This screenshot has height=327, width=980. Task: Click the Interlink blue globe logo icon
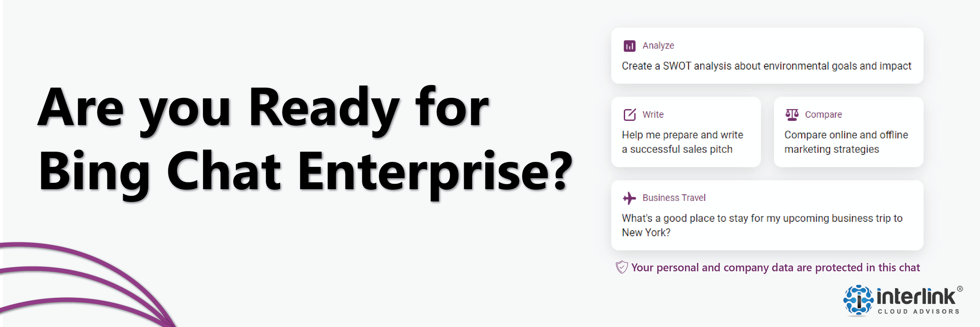[x=858, y=300]
